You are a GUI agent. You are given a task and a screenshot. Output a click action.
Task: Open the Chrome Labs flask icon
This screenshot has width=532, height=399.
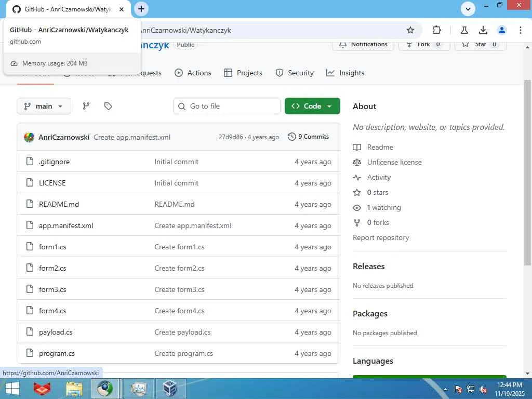tap(464, 30)
